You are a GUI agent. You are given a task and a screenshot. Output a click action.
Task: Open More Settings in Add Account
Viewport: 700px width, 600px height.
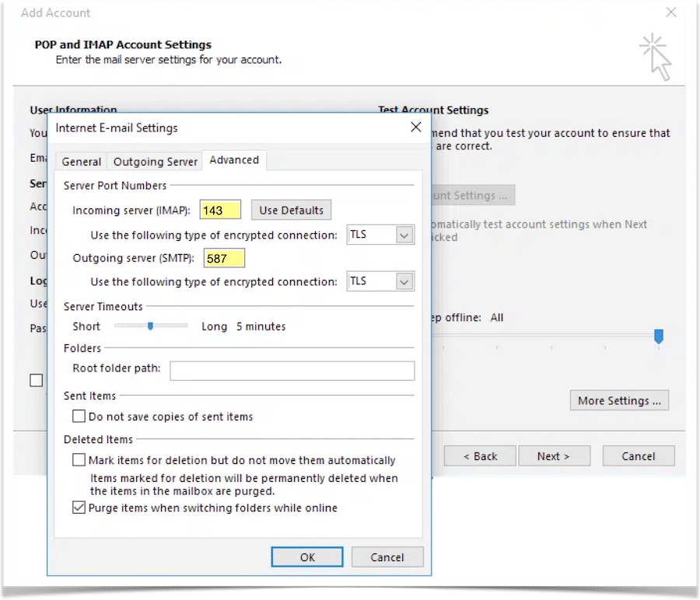618,400
